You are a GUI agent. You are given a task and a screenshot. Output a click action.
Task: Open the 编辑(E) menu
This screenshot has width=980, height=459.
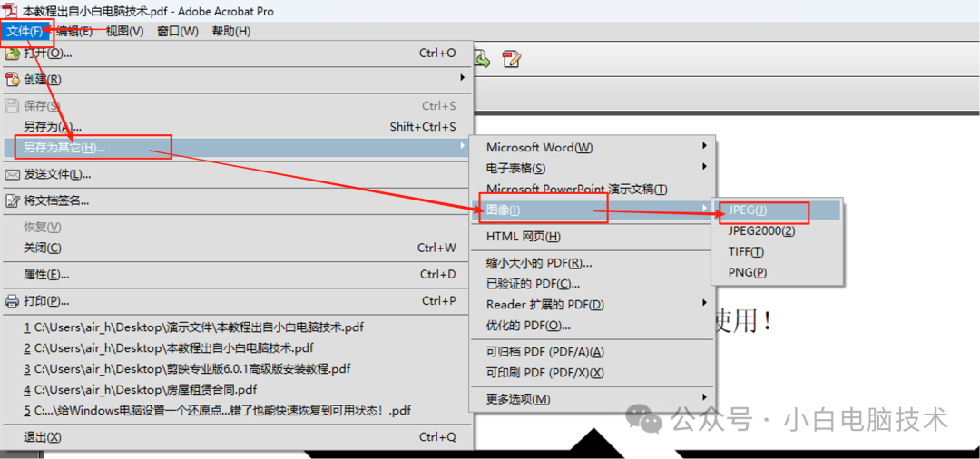(74, 31)
